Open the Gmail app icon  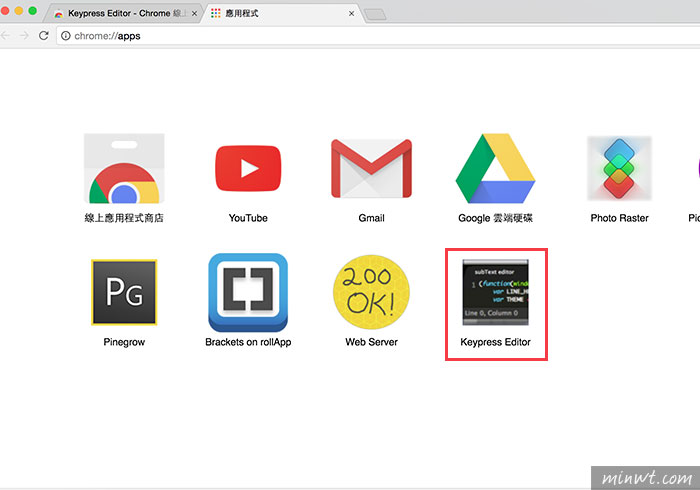pos(371,168)
